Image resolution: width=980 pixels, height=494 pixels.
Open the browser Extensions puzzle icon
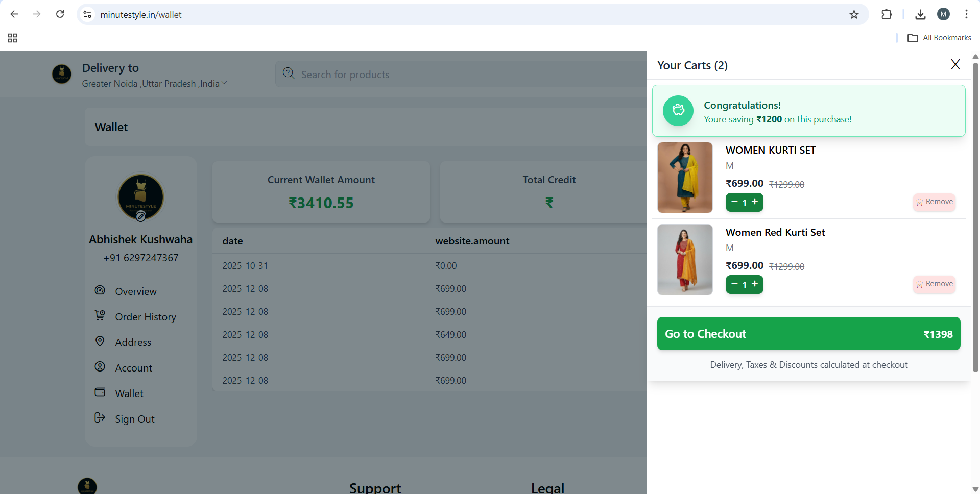[x=887, y=14]
